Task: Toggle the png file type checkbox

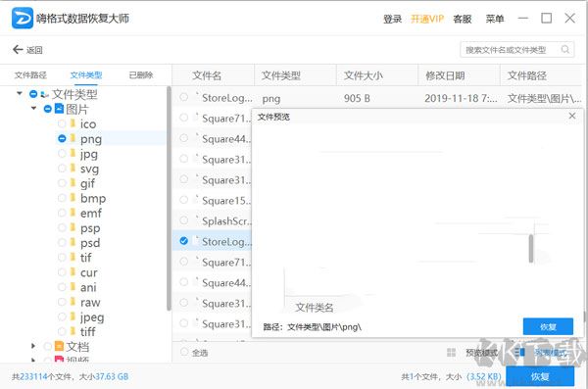Action: pyautogui.click(x=62, y=138)
